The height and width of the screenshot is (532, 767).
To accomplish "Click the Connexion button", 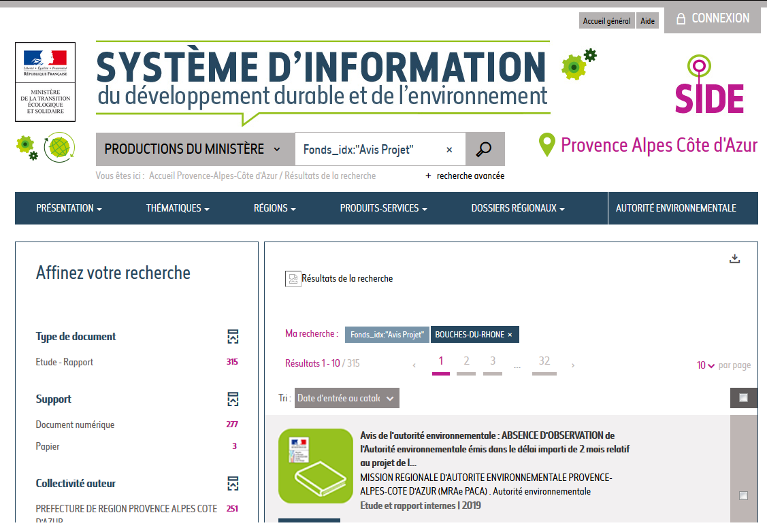I will coord(712,18).
